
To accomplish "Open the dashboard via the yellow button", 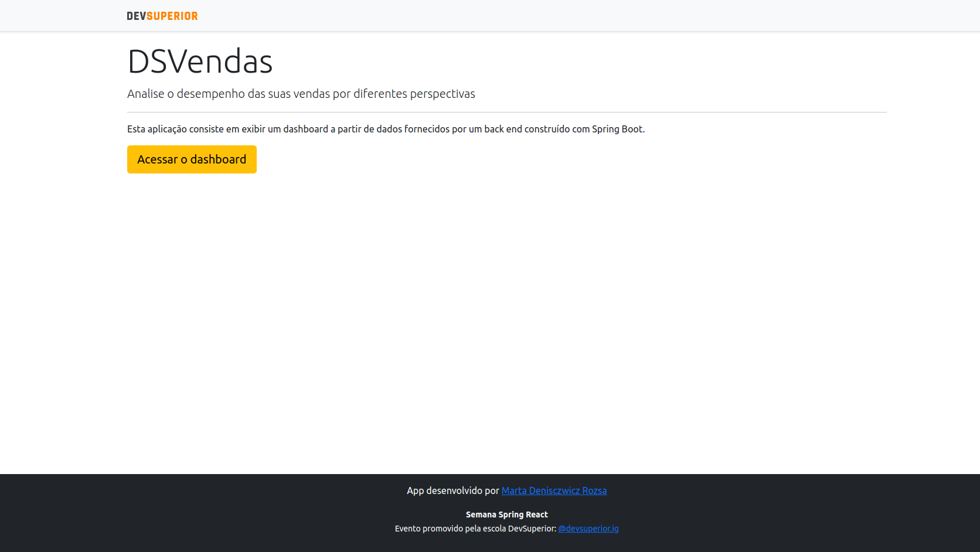I will pyautogui.click(x=192, y=159).
